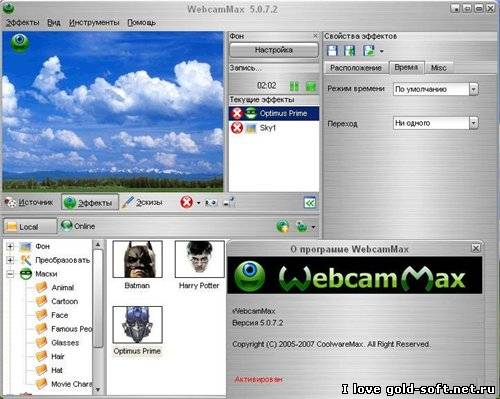Remove the Sky1 effect via red X
500x399 pixels.
point(237,128)
